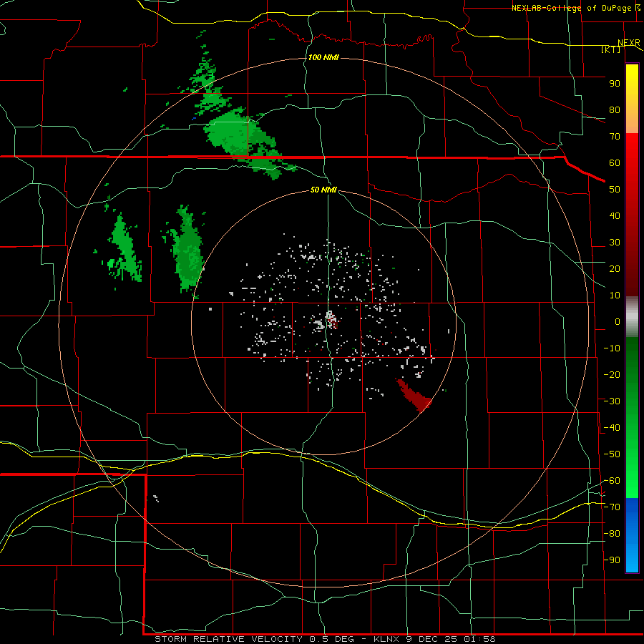Click the -40 value on velocity scale

tap(612, 428)
